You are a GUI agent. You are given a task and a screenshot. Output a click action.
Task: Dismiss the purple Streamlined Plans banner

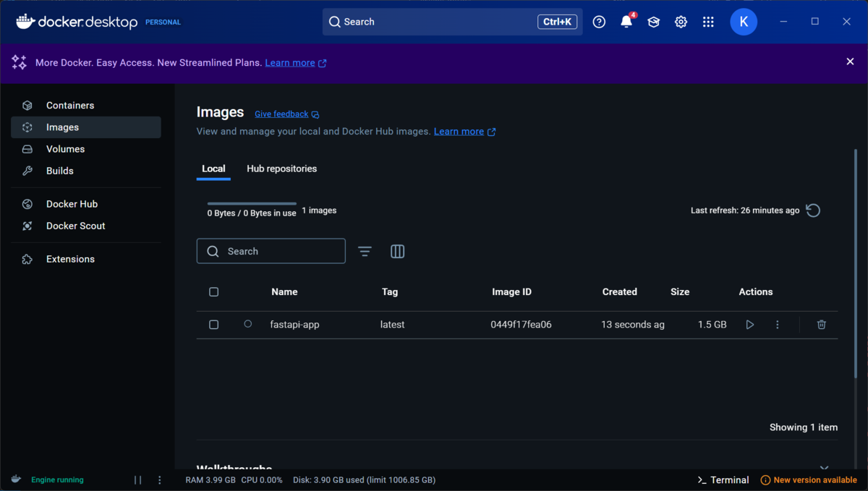pos(850,61)
